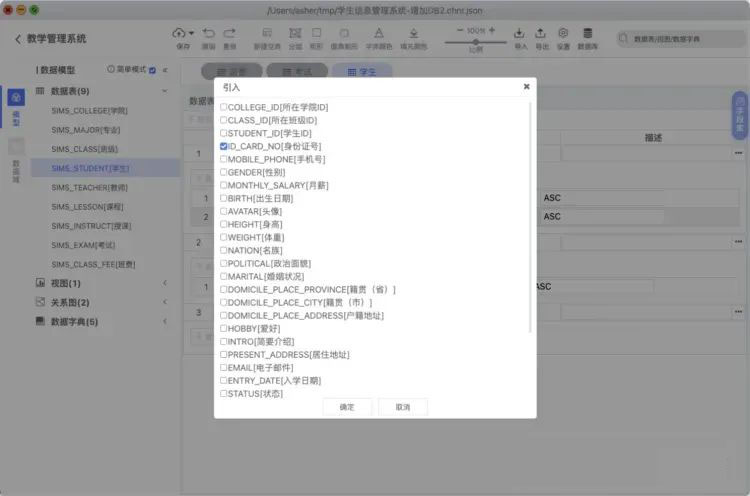Image resolution: width=750 pixels, height=496 pixels.
Task: Click the save (保存) toolbar icon
Action: pos(180,33)
